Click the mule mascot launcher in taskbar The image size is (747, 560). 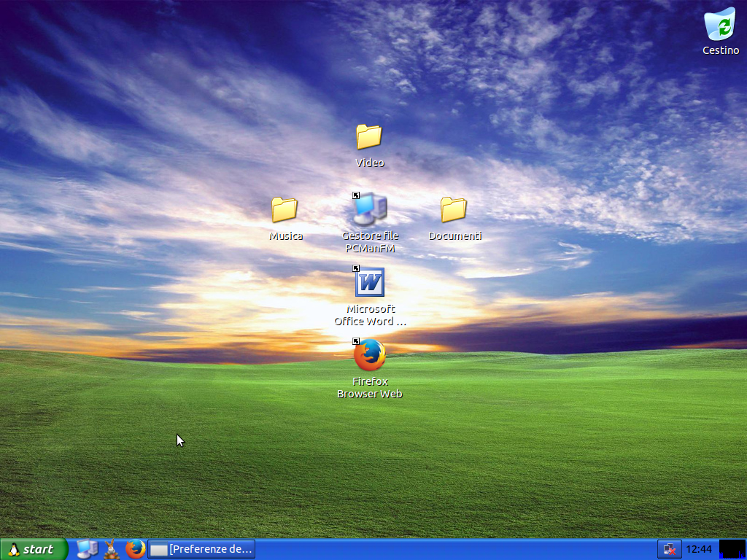click(111, 548)
